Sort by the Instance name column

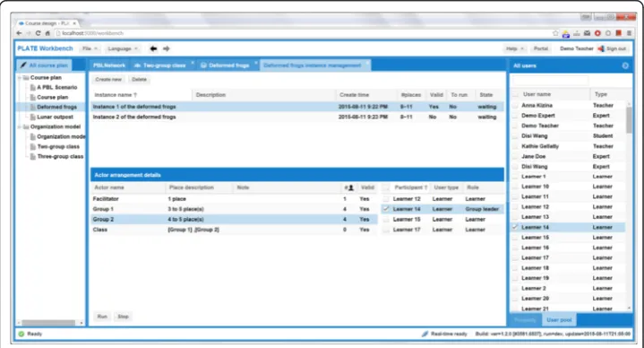tap(141, 95)
